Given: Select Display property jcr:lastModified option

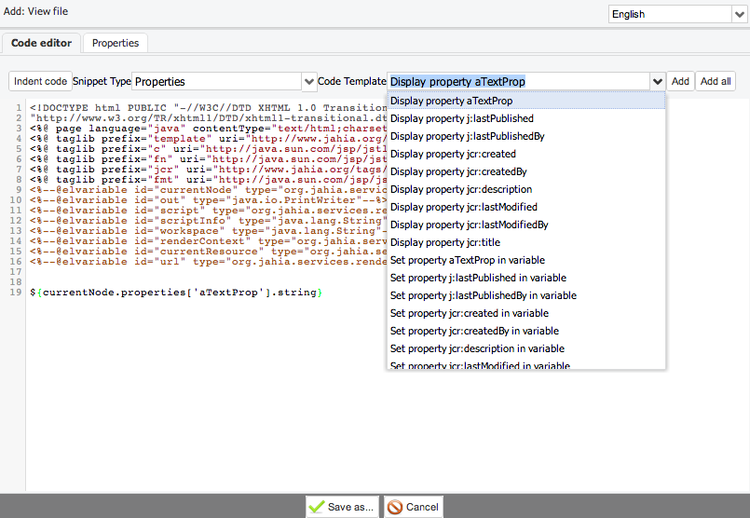Looking at the screenshot, I should point(526,207).
